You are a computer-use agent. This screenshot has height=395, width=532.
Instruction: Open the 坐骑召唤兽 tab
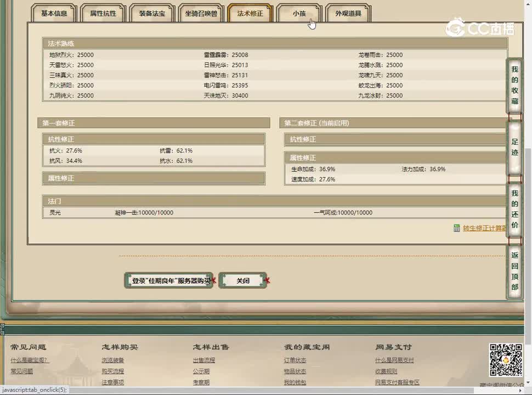(201, 14)
